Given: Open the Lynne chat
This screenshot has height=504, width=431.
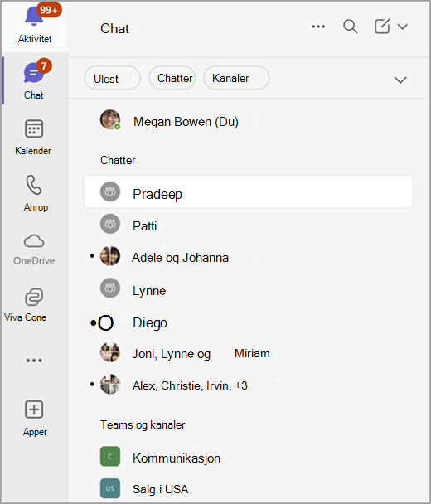Looking at the screenshot, I should 248,288.
